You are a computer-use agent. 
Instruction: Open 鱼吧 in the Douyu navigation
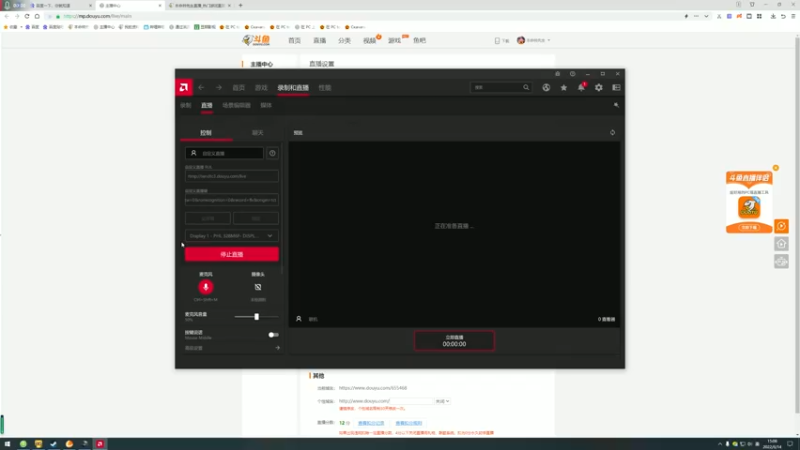[419, 40]
